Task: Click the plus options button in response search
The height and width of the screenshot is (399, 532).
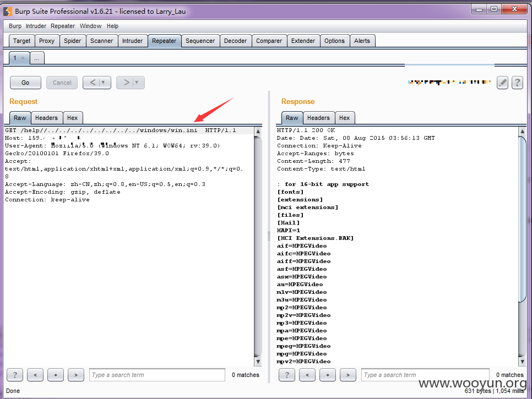Action: [328, 375]
